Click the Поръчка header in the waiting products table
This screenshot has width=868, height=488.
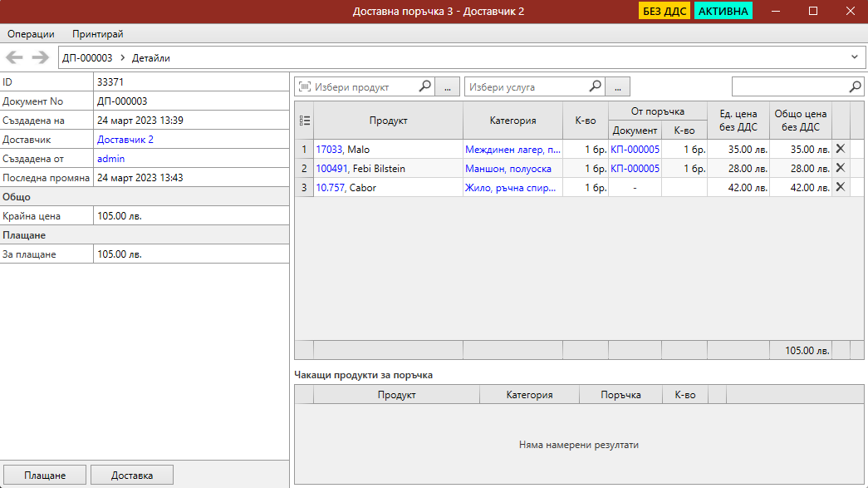click(x=620, y=395)
